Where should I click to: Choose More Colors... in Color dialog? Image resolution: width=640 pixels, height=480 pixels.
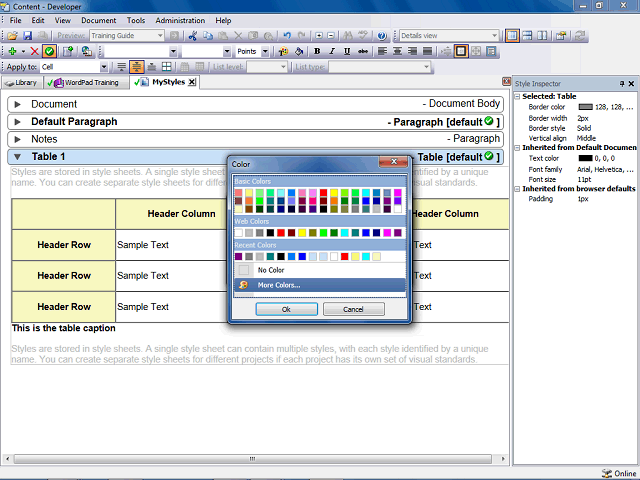320,285
